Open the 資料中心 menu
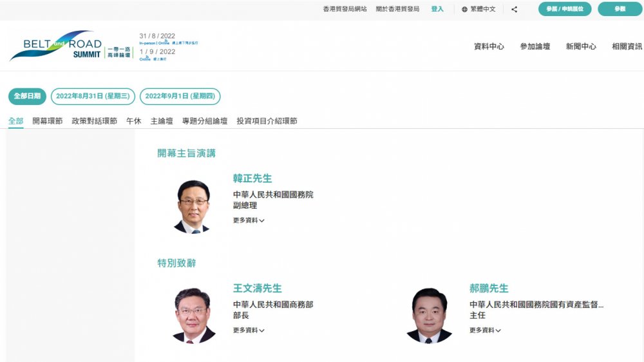Viewport: 644px width, 362px height. (x=489, y=46)
